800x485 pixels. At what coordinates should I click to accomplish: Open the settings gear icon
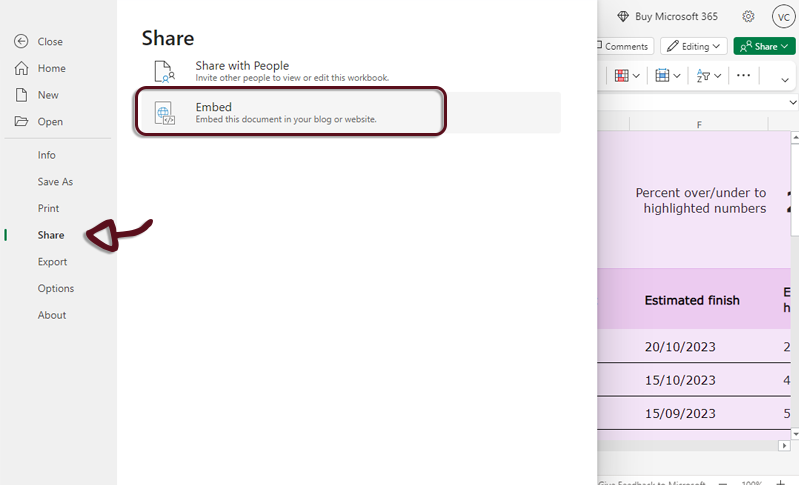(749, 16)
